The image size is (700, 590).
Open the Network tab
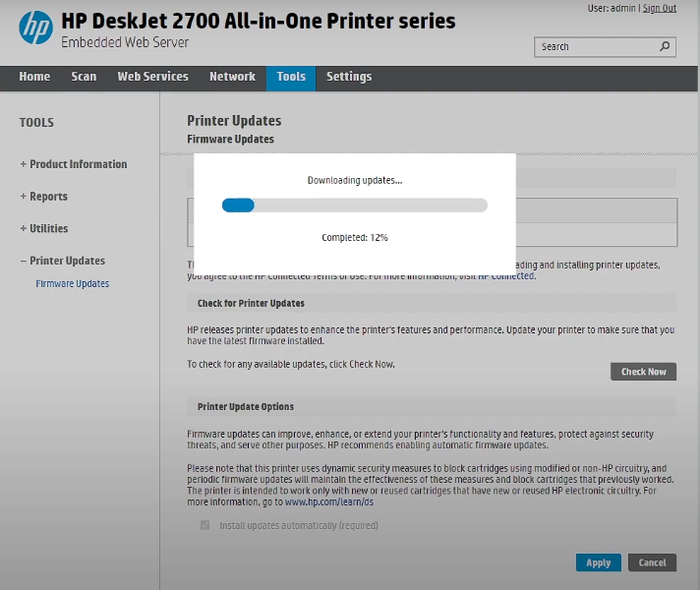(x=232, y=77)
